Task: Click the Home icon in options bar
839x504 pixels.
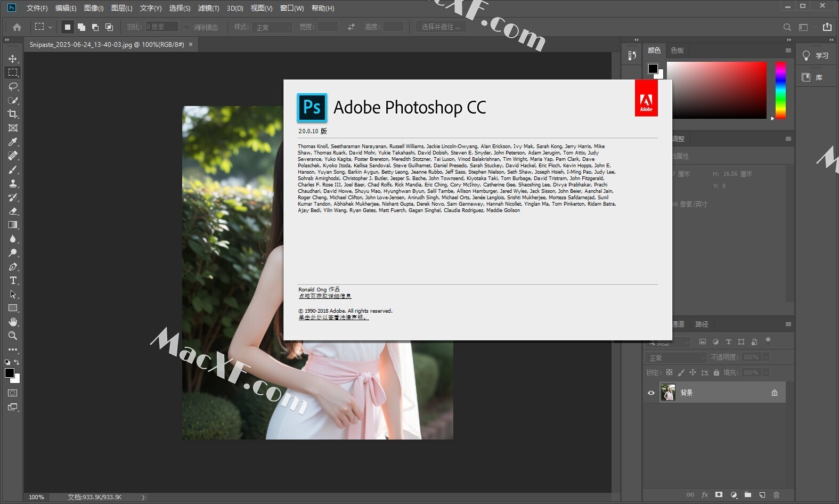Action: pos(17,27)
